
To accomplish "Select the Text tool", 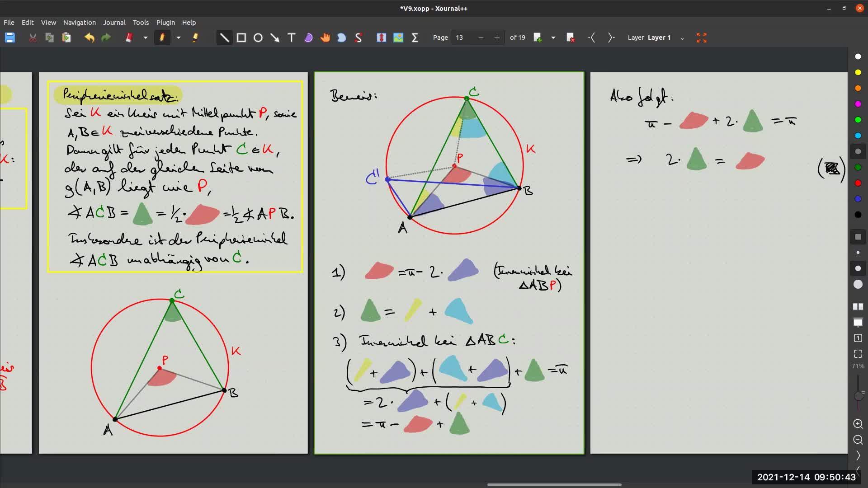I will 292,38.
